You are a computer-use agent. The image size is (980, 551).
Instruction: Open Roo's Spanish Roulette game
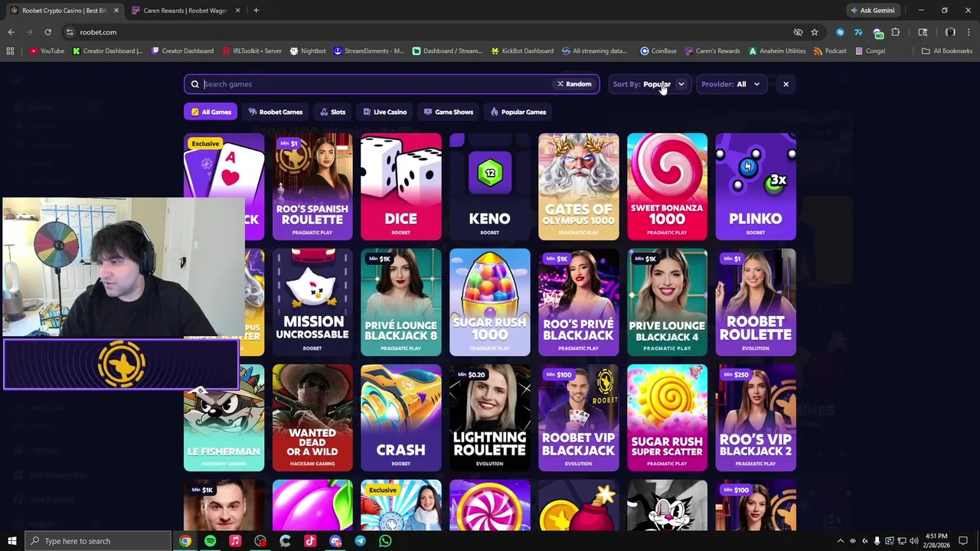tap(312, 187)
